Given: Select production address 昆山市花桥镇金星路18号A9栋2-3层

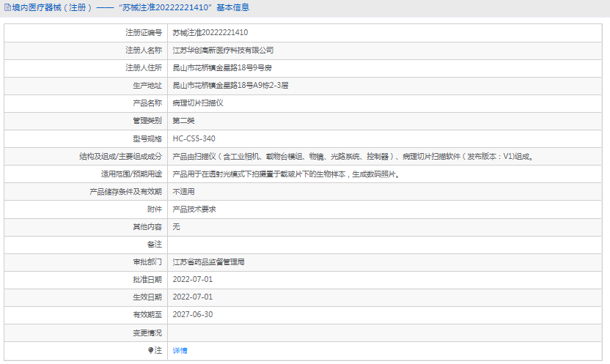Looking at the screenshot, I should click(x=230, y=86).
